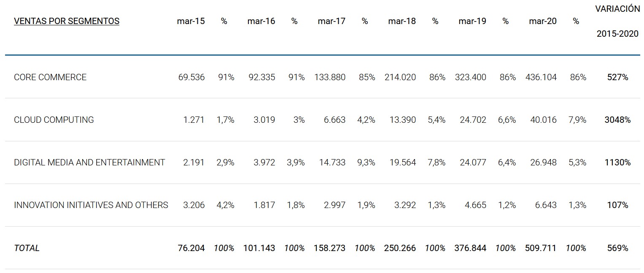Screen dimensions: 644x273
Task: Select the 107% variation value
Action: [618, 205]
